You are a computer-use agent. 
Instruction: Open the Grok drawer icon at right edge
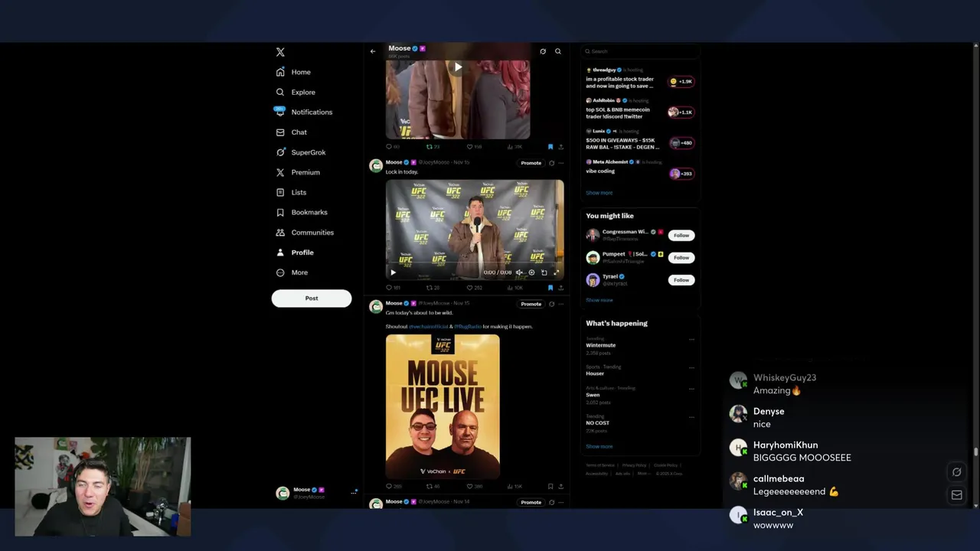coord(956,472)
